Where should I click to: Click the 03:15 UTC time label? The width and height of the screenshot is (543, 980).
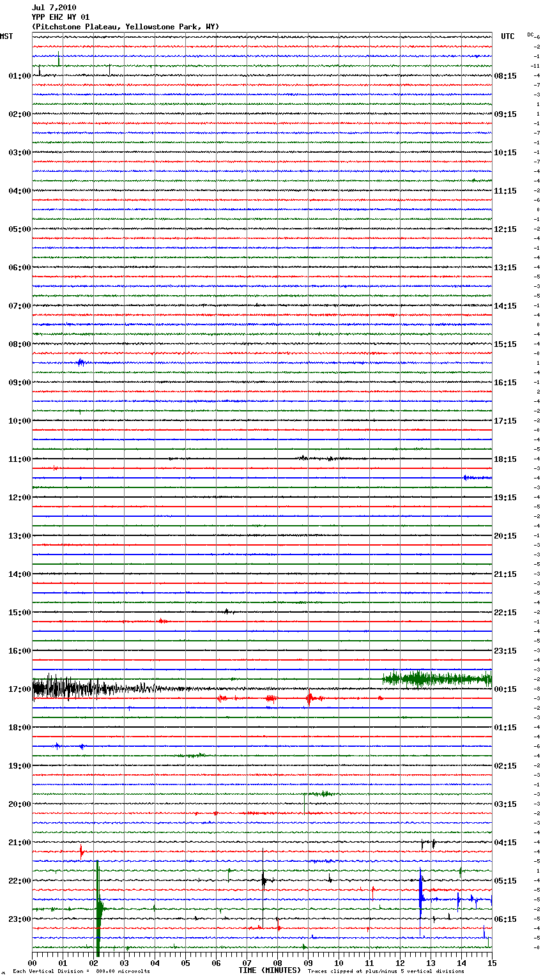(505, 804)
